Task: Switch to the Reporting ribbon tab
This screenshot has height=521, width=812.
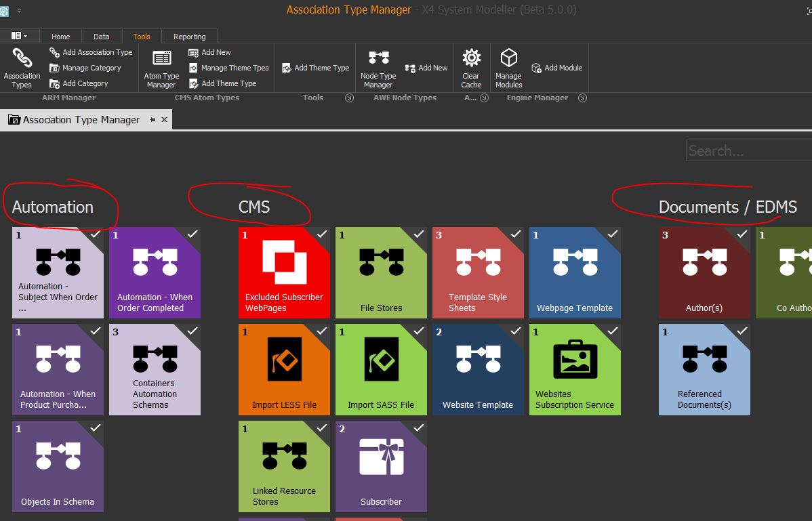Action: (190, 36)
